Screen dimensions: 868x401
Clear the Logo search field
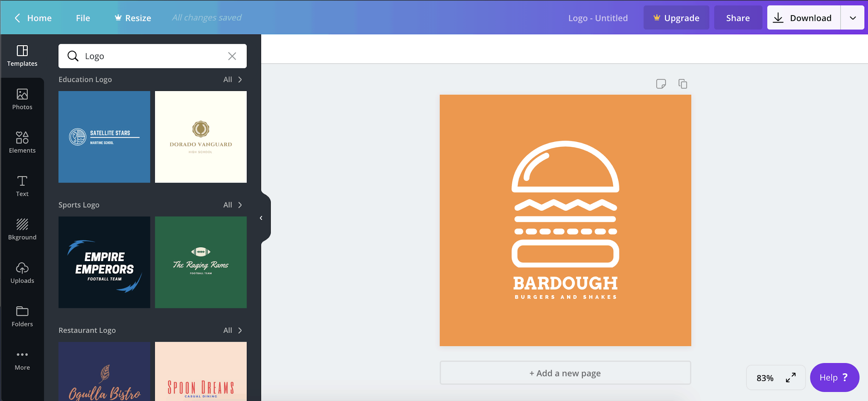pos(232,56)
